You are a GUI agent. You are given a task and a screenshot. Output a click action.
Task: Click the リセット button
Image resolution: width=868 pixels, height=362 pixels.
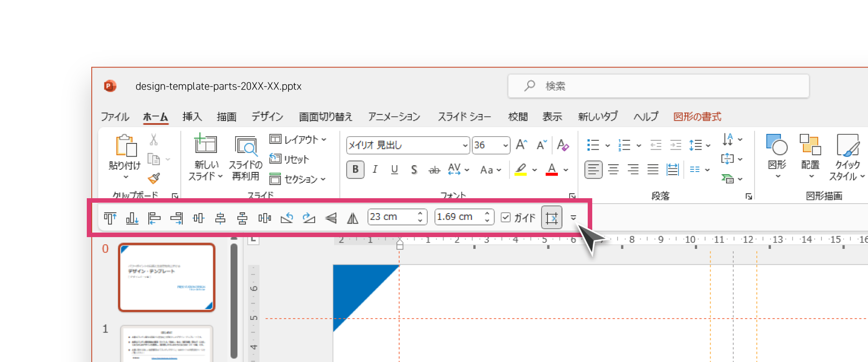(x=290, y=159)
